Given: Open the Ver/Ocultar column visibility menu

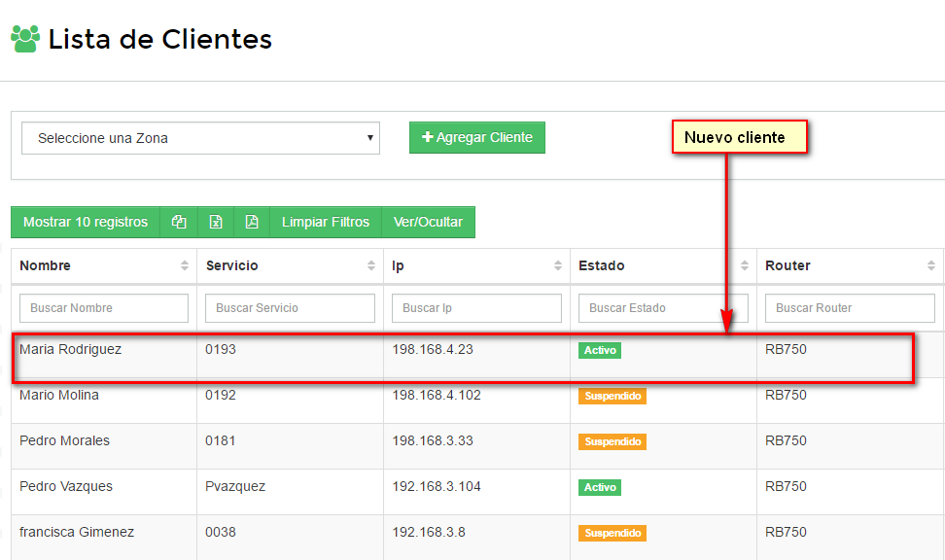Looking at the screenshot, I should pos(428,222).
